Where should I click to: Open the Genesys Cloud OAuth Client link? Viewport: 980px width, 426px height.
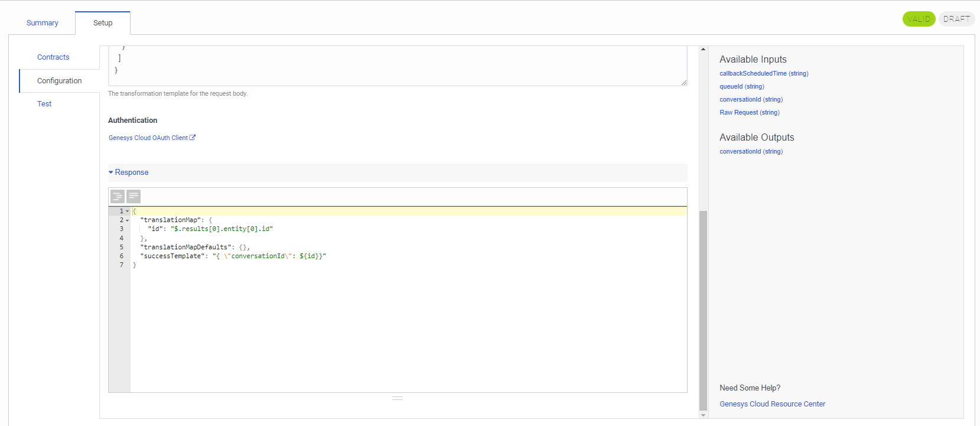148,138
